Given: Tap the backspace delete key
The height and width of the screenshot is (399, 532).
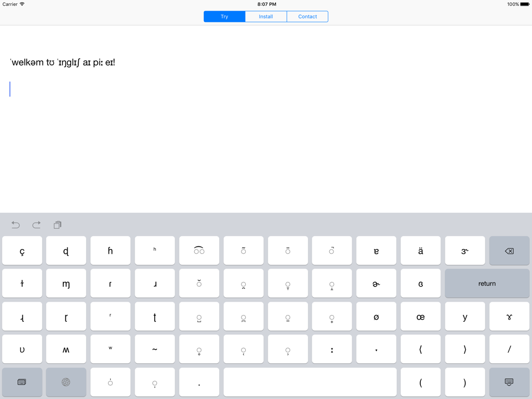Looking at the screenshot, I should pyautogui.click(x=509, y=251).
